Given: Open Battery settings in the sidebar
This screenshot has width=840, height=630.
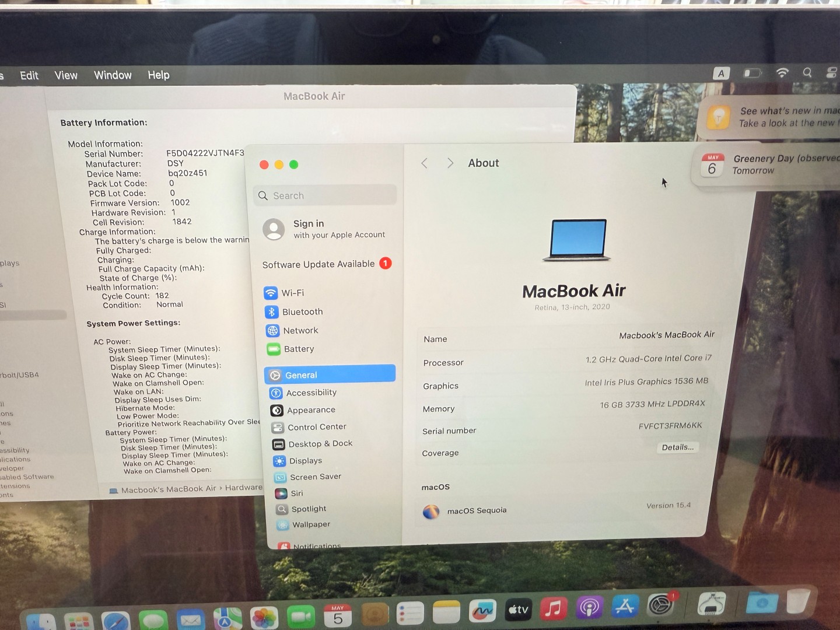Looking at the screenshot, I should point(290,349).
